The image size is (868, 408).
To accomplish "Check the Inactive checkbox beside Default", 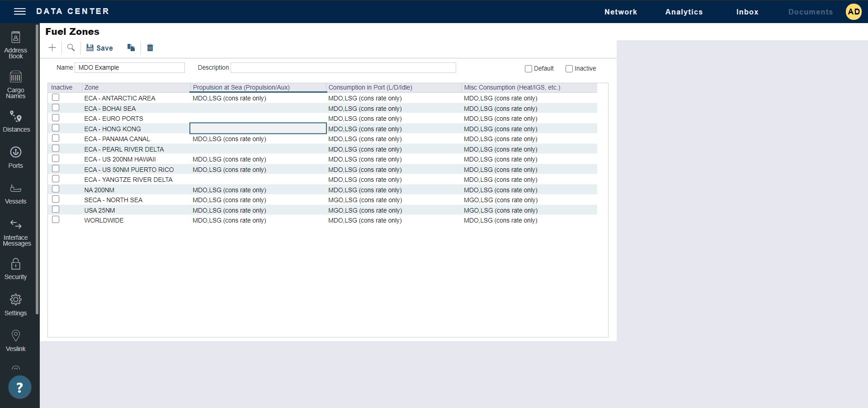I will pos(569,69).
